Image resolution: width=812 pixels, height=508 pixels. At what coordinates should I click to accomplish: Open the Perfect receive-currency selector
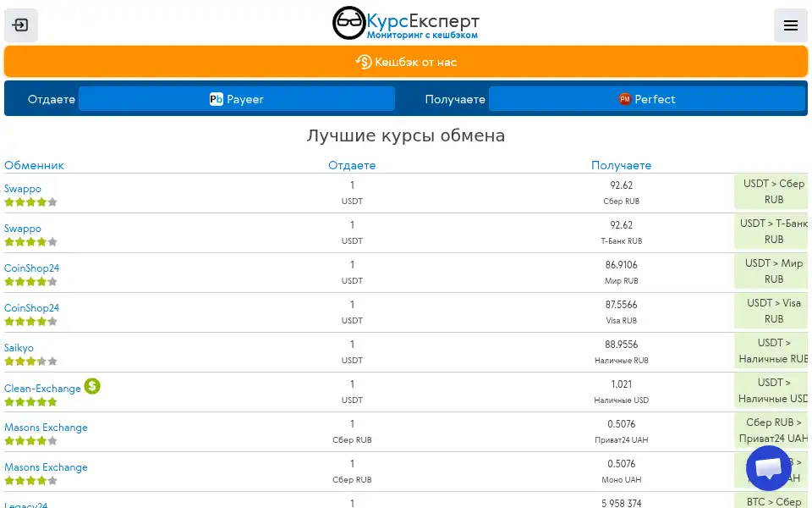click(x=647, y=99)
